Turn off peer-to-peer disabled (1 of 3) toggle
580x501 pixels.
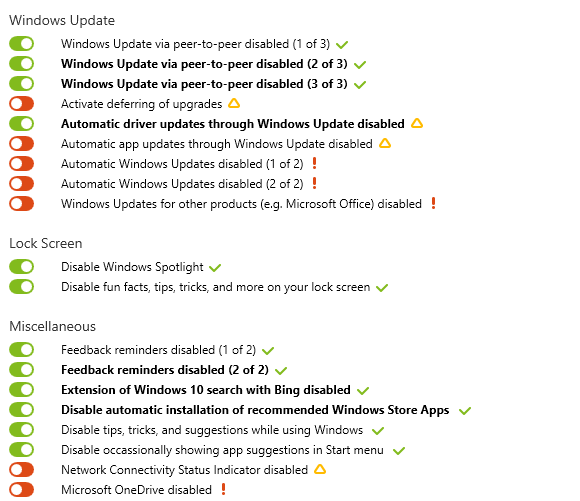click(21, 44)
